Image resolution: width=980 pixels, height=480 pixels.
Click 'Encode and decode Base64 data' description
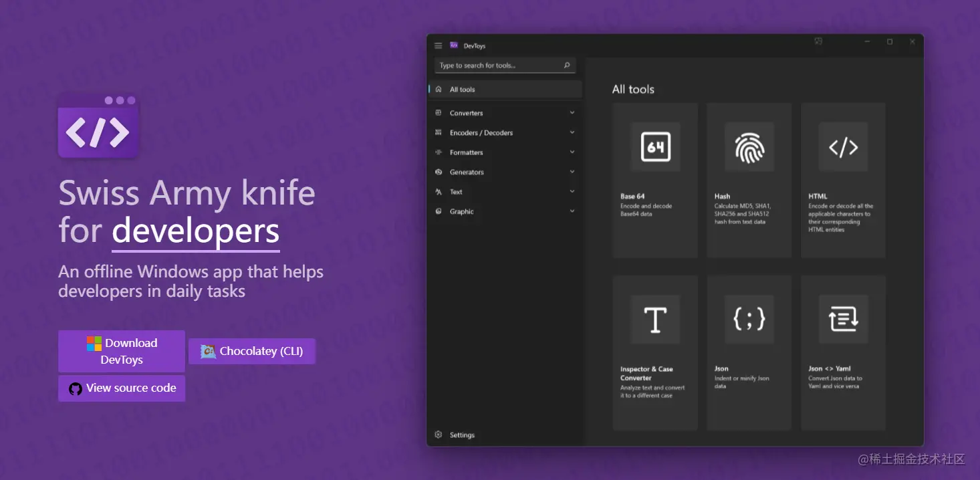[x=646, y=210]
